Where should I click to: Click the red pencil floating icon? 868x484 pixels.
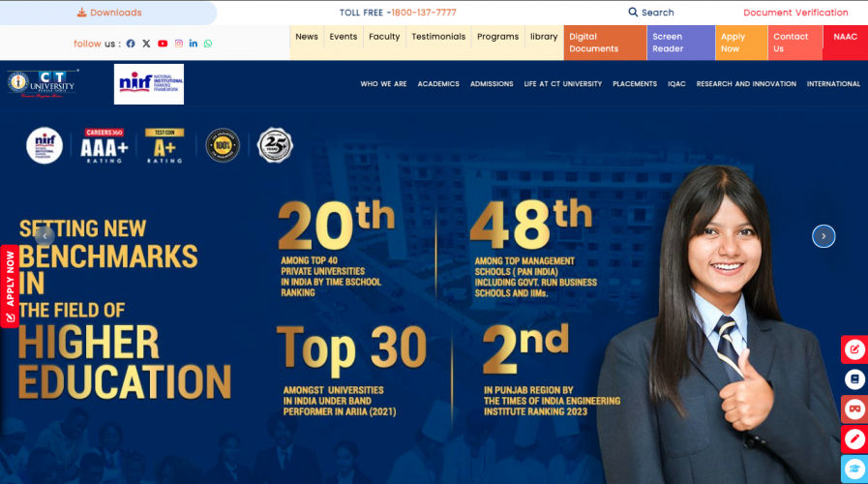click(x=854, y=439)
